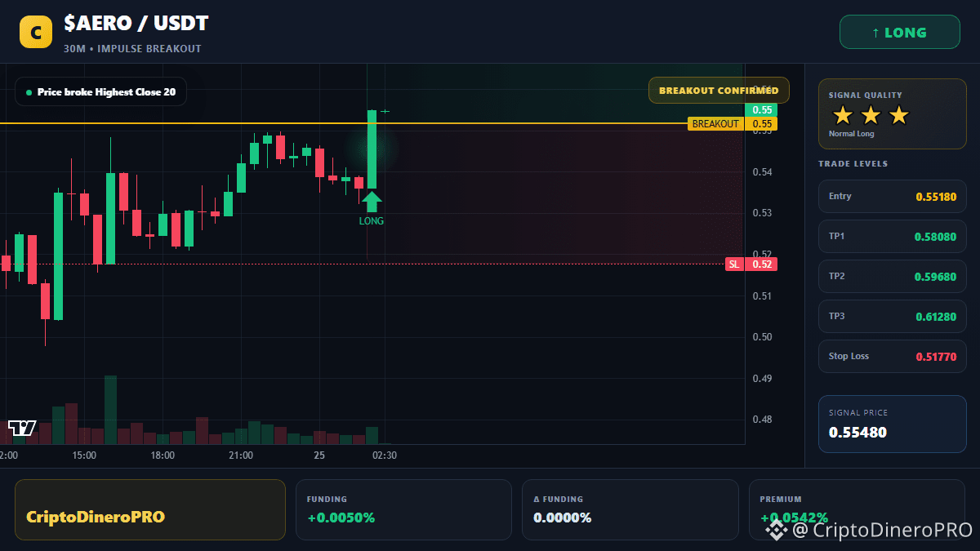Click the 02:30 time axis label

pyautogui.click(x=385, y=455)
